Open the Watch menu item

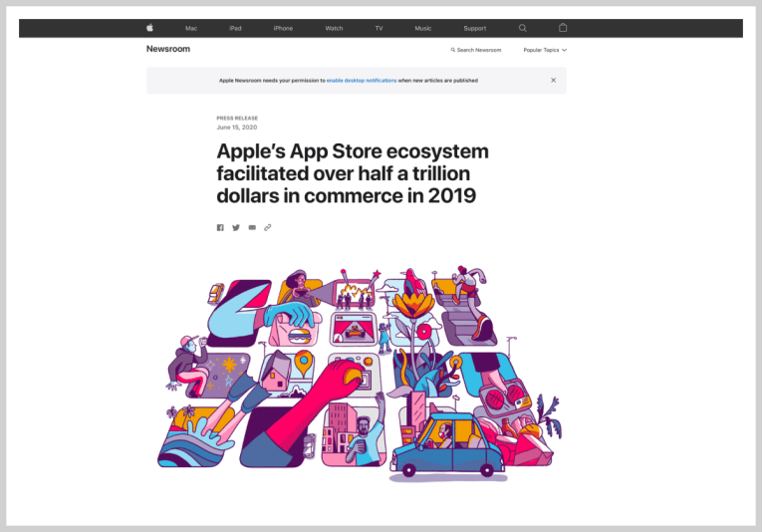pyautogui.click(x=334, y=28)
